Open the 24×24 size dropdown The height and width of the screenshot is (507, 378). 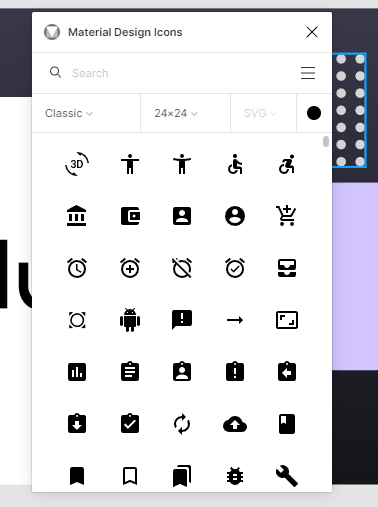pos(176,113)
